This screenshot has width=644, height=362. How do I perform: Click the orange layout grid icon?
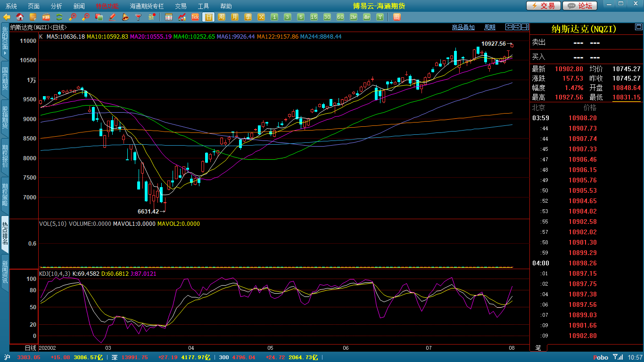pyautogui.click(x=396, y=17)
